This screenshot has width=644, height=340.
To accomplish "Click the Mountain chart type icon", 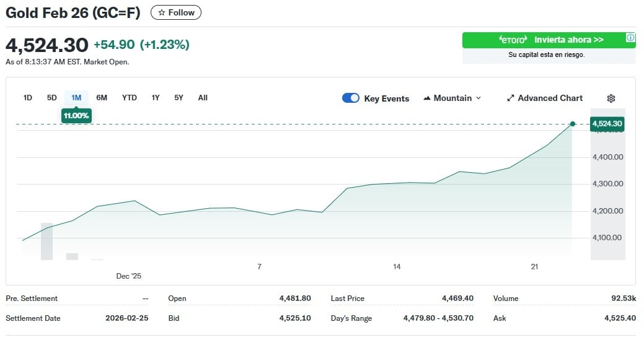I will point(427,98).
